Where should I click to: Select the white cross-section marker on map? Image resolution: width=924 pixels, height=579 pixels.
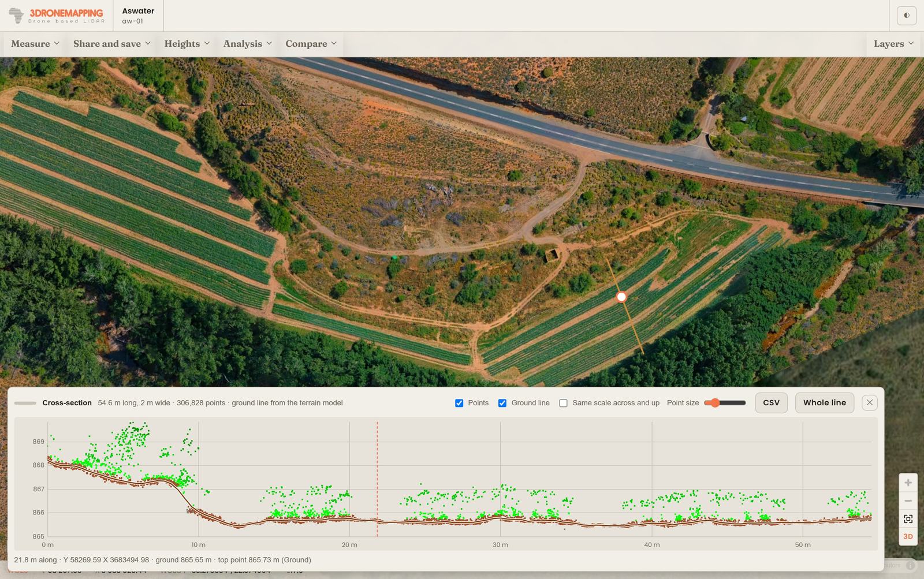tap(621, 297)
